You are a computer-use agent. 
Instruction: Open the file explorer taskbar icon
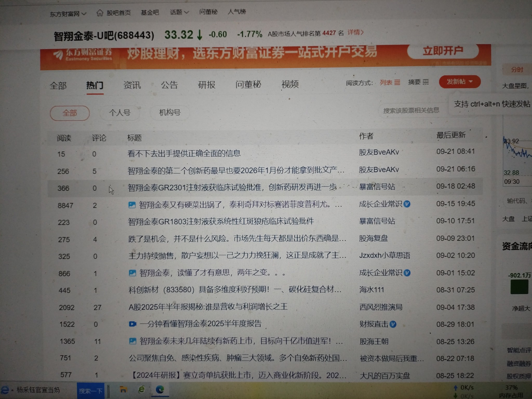coord(123,389)
